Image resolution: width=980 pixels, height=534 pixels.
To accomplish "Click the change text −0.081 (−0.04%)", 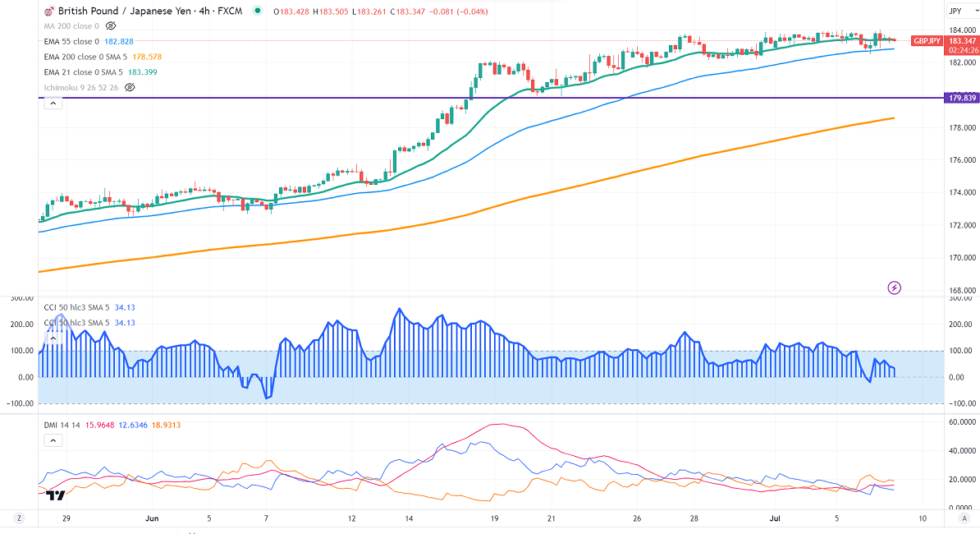I will coord(459,12).
